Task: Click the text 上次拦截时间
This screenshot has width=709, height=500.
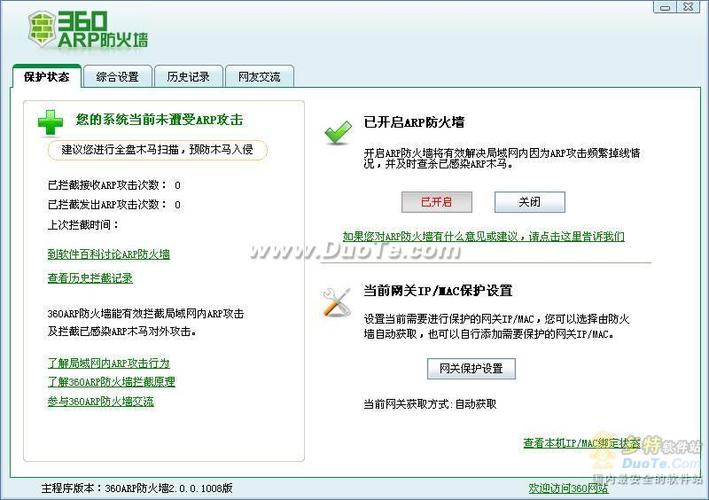Action: point(83,225)
